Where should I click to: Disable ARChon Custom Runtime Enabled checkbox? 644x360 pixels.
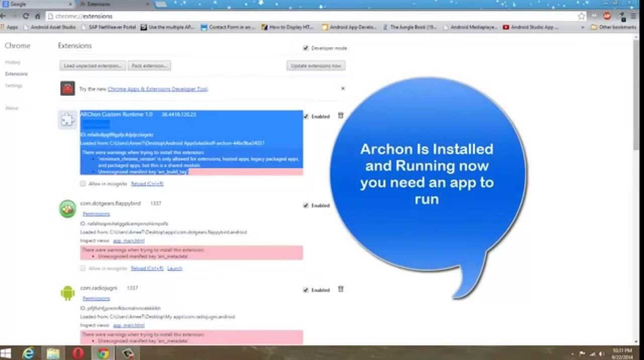[x=305, y=116]
